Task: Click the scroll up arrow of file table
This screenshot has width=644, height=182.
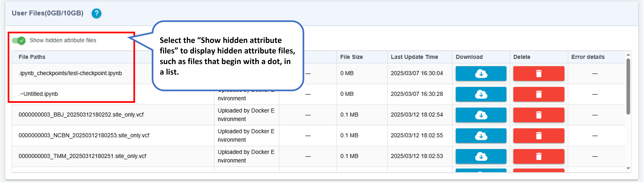Action: (628, 55)
